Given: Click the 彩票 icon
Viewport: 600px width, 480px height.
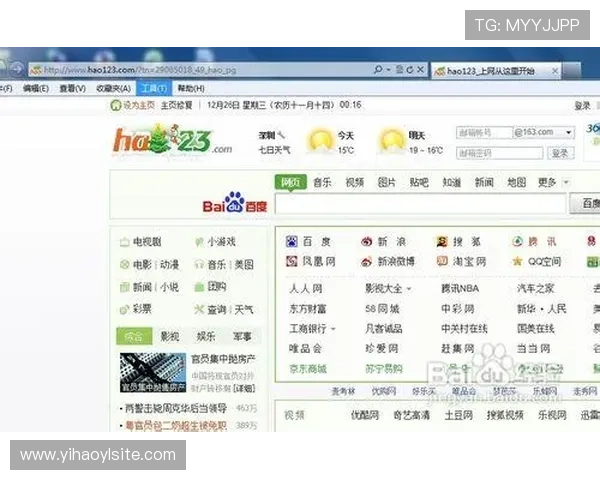Looking at the screenshot, I should coord(124,309).
